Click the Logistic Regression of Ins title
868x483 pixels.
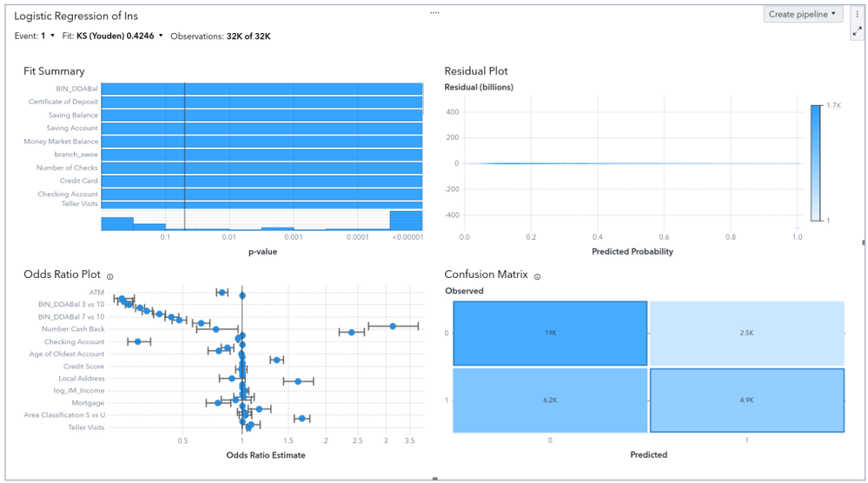click(x=76, y=16)
